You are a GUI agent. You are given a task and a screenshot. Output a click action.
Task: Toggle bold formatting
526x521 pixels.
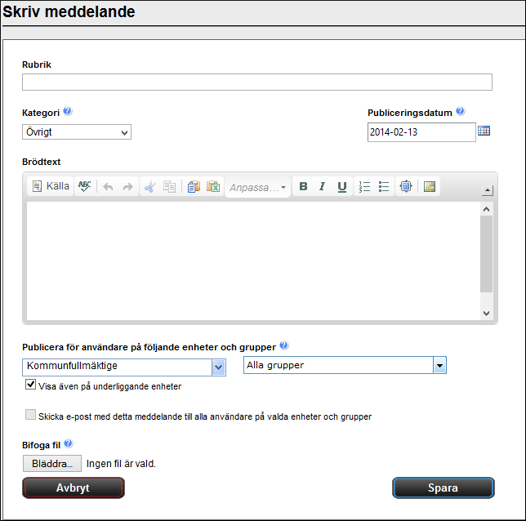303,186
